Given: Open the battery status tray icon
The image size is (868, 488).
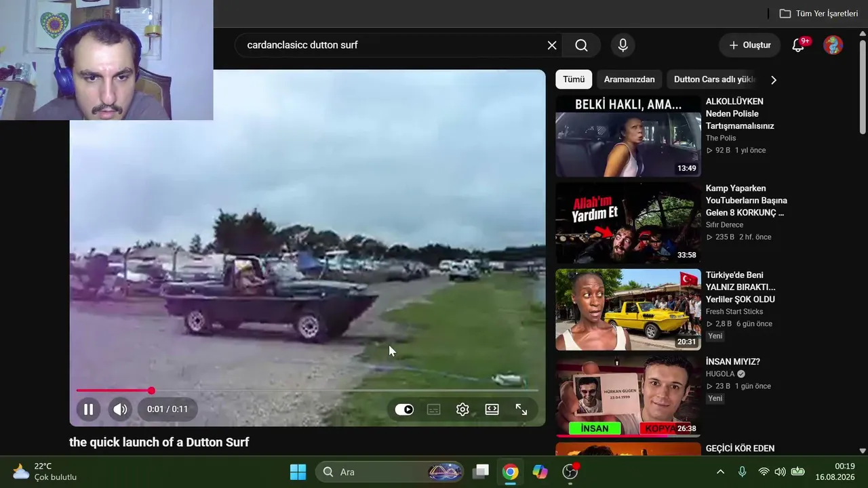Looking at the screenshot, I should (798, 472).
